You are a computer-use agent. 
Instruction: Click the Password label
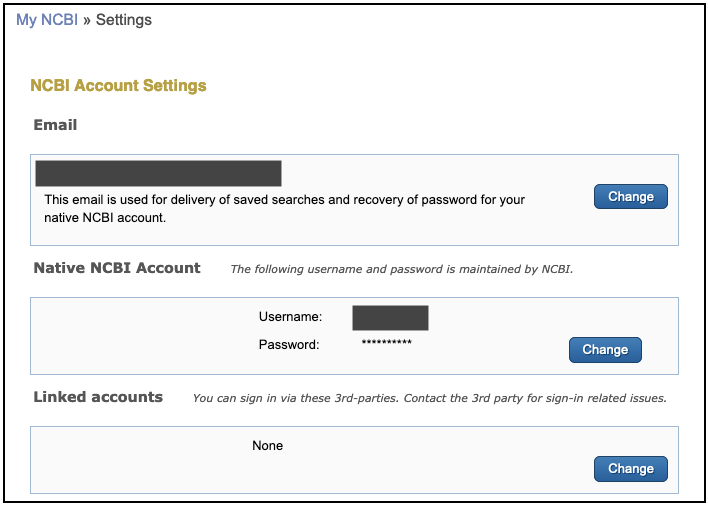(289, 345)
